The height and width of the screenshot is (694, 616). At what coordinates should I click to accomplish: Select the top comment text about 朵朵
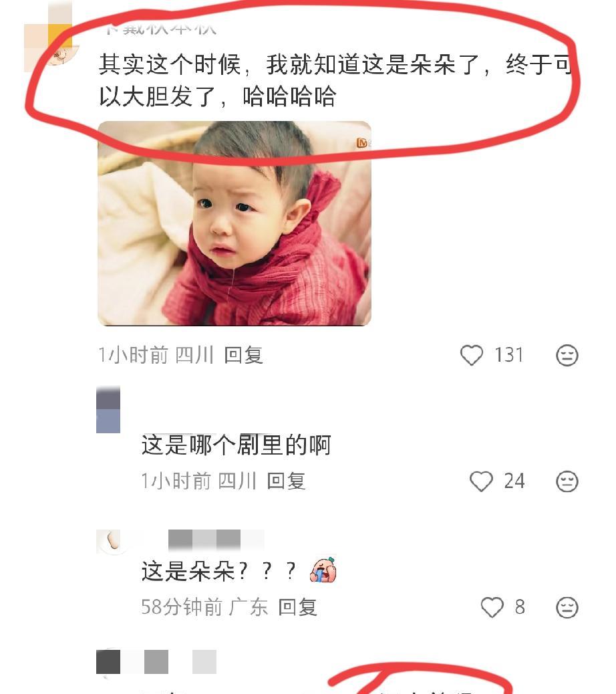coord(335,80)
